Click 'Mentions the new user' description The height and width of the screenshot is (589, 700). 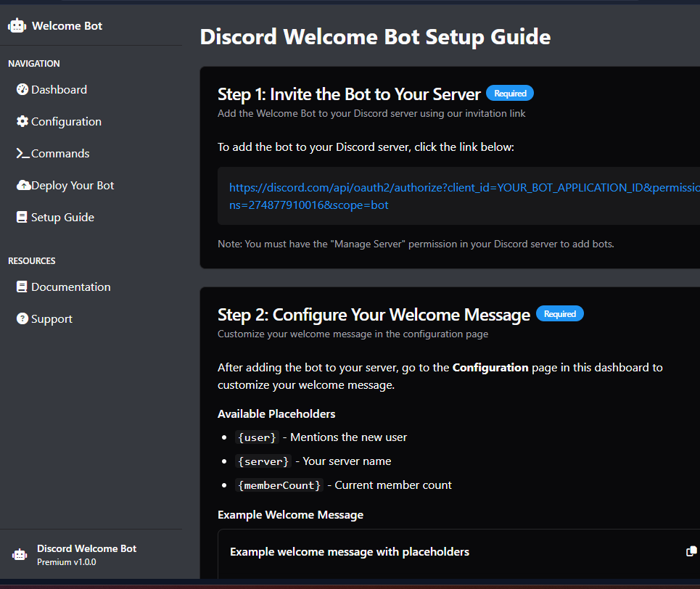(x=349, y=437)
